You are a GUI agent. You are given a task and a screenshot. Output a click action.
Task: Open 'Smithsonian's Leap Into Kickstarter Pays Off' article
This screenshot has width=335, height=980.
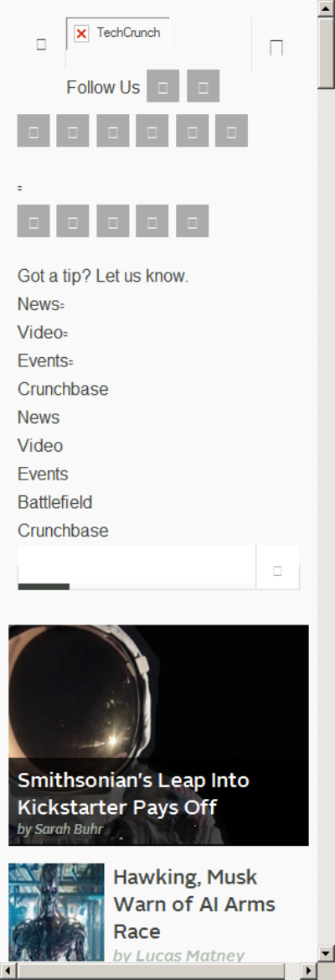point(133,794)
